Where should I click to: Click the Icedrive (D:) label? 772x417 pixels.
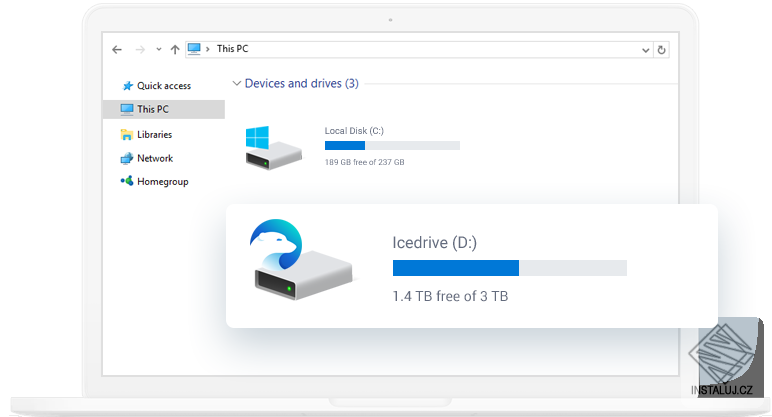point(435,242)
